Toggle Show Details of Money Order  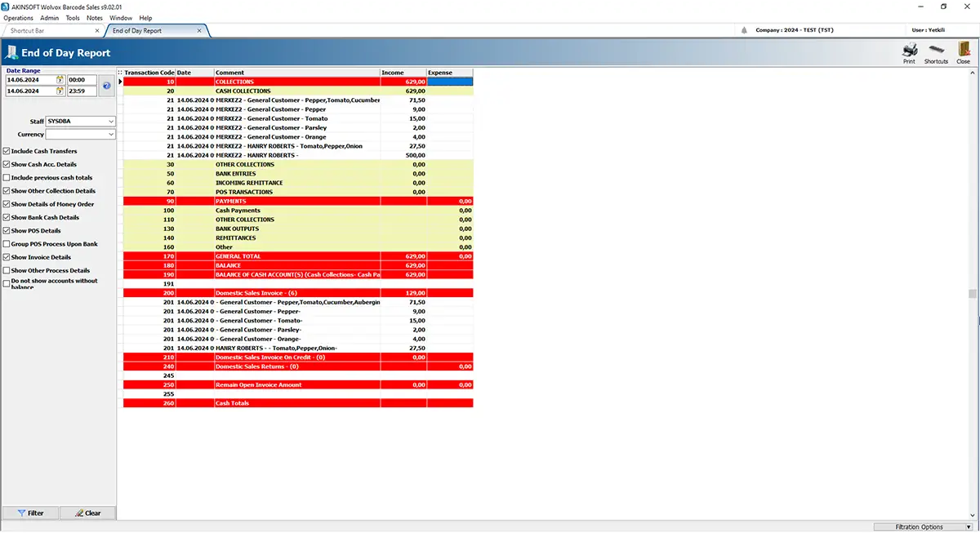(x=7, y=204)
